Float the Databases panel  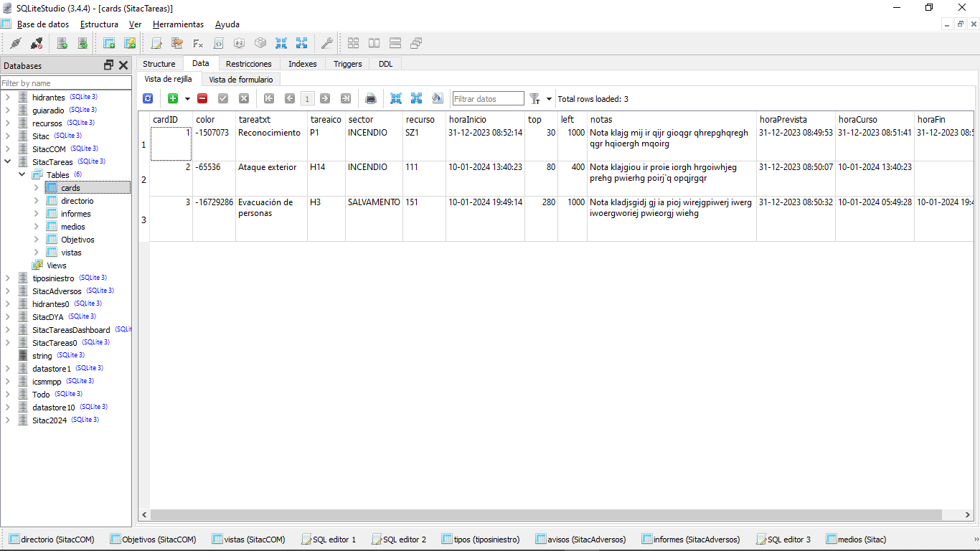[108, 65]
